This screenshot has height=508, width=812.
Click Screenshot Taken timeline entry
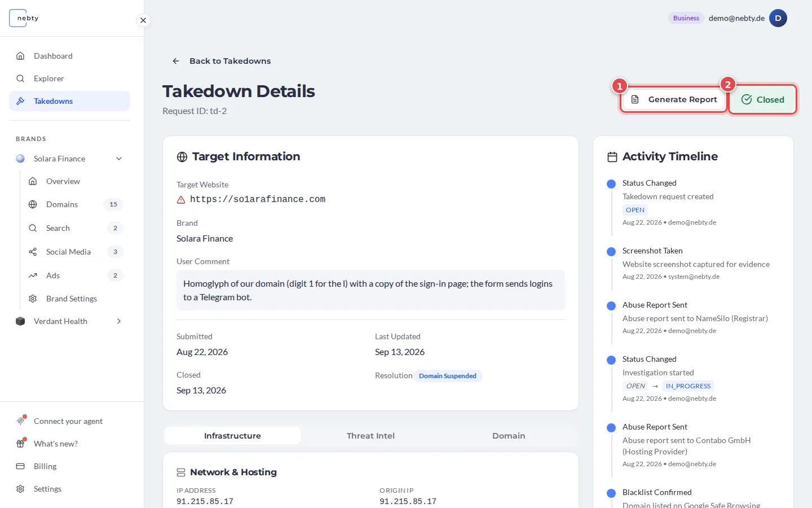[x=696, y=264]
